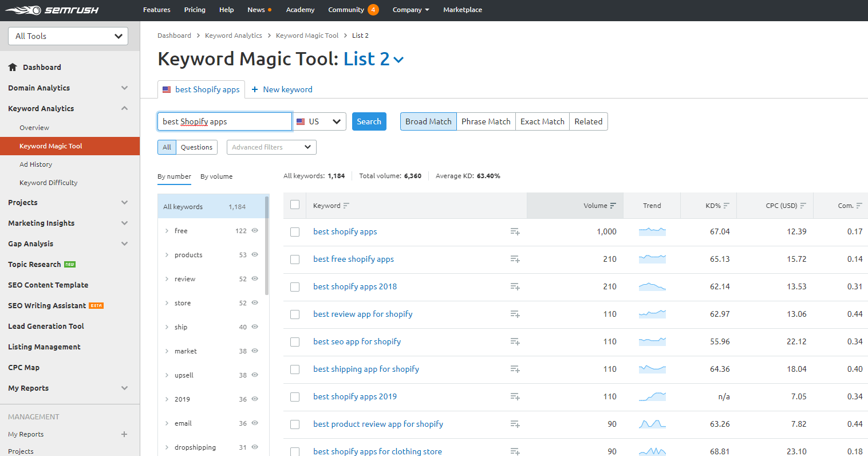The width and height of the screenshot is (868, 456).
Task: Select the Related match tab
Action: click(x=588, y=121)
